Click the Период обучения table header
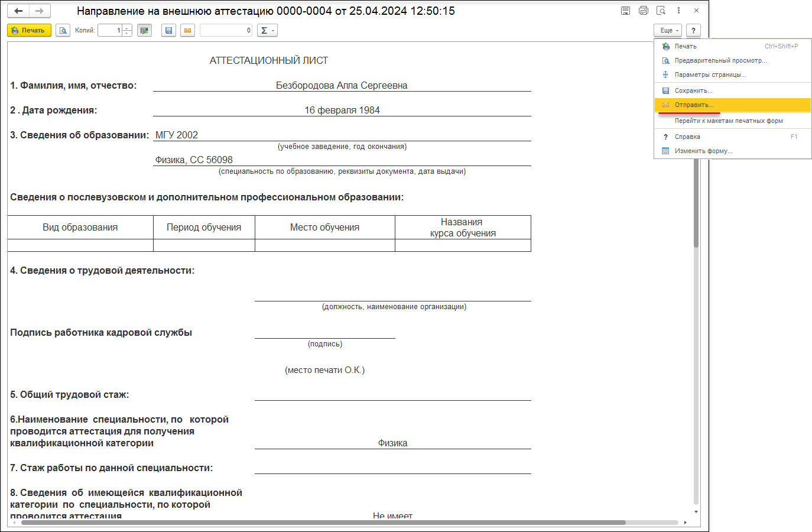 204,227
